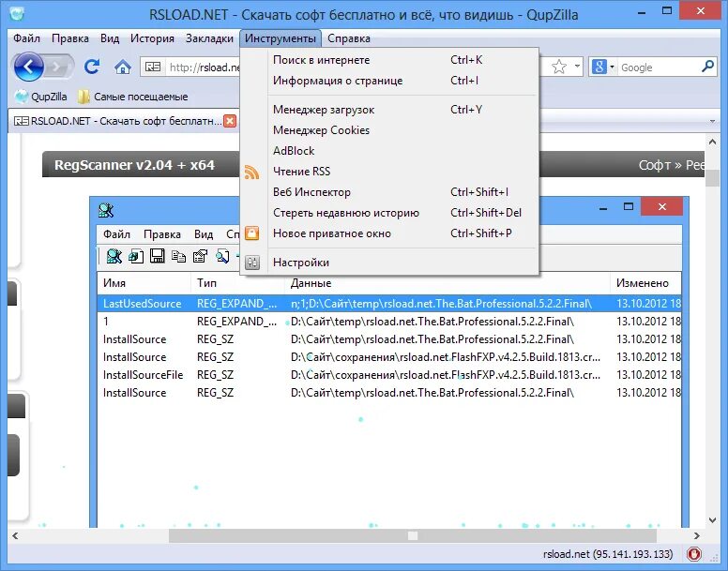The image size is (728, 571).
Task: Choose Стереть недавнюю историю
Action: 389,213
